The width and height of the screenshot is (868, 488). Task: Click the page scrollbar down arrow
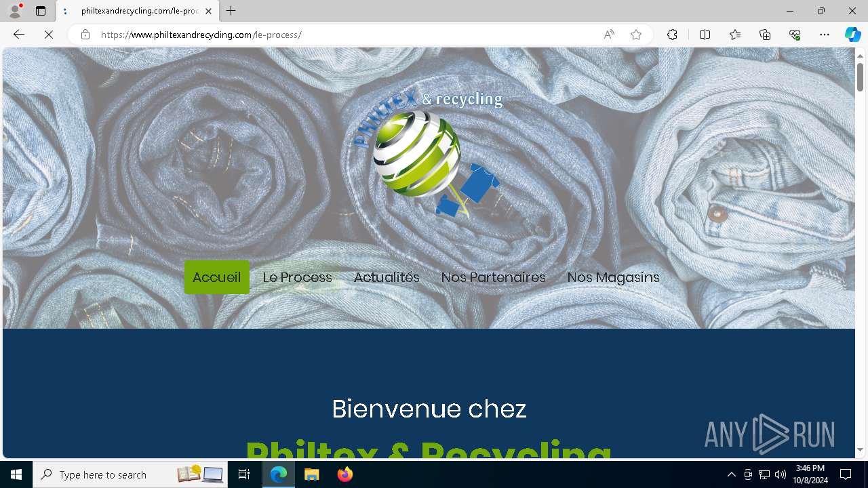tap(861, 449)
